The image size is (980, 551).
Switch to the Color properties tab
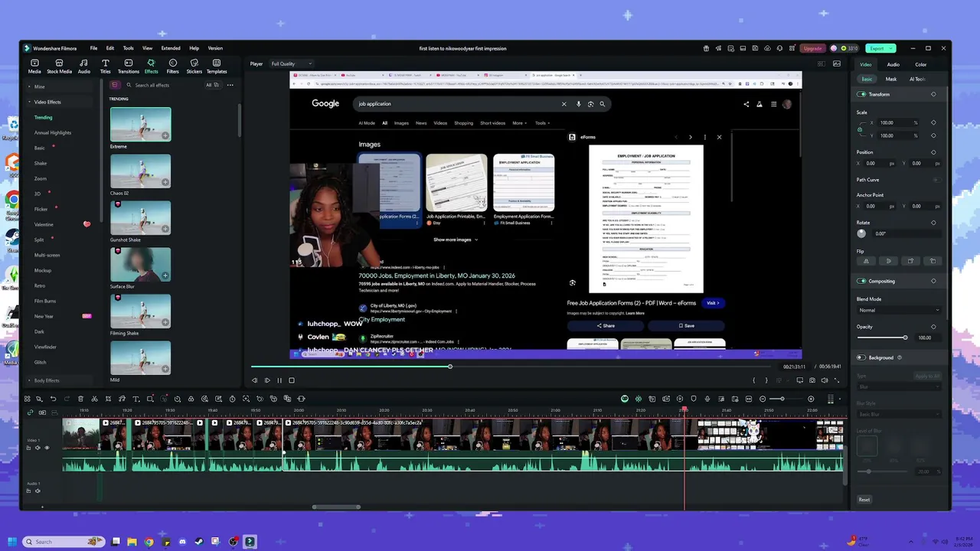[x=920, y=64]
